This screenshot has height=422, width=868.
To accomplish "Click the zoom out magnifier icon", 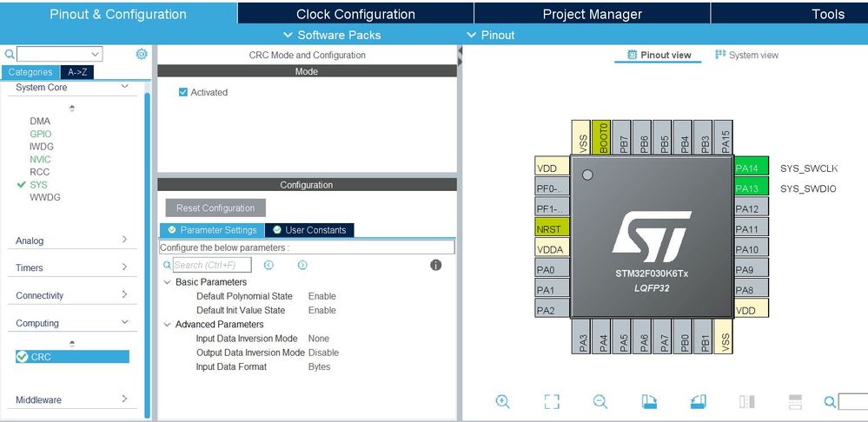I will (600, 401).
